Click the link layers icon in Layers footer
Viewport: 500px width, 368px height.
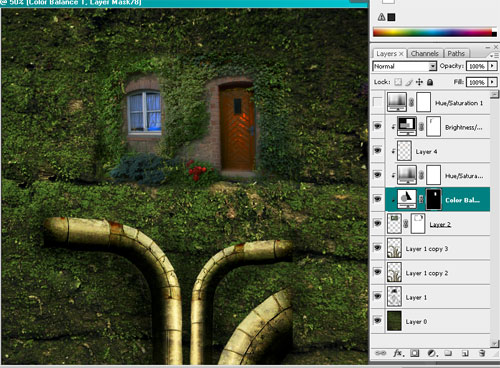(x=380, y=353)
